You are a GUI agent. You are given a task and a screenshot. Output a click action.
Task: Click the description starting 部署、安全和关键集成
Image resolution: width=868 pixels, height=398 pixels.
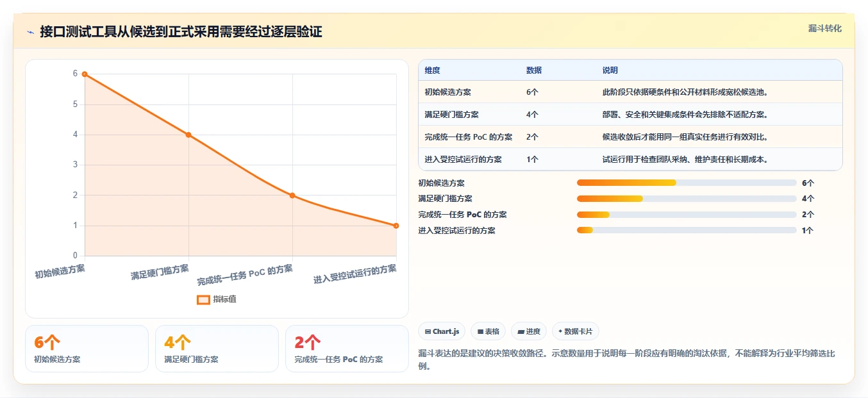click(685, 115)
